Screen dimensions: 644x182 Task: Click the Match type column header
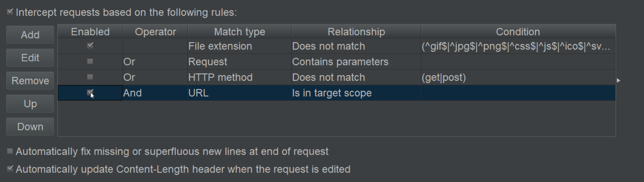(239, 32)
